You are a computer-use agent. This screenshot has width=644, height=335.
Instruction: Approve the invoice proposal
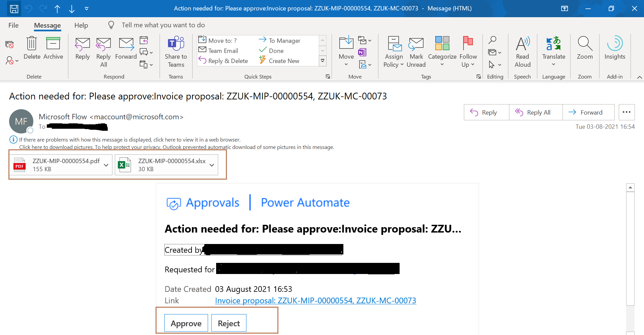click(186, 323)
